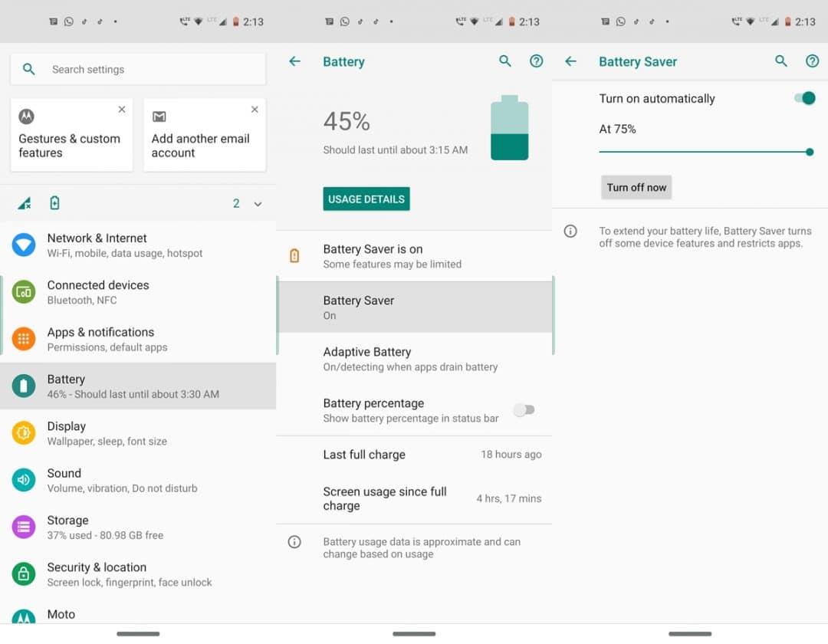Tap Last full charge 18 hours ago
Image resolution: width=828 pixels, height=644 pixels.
(414, 455)
